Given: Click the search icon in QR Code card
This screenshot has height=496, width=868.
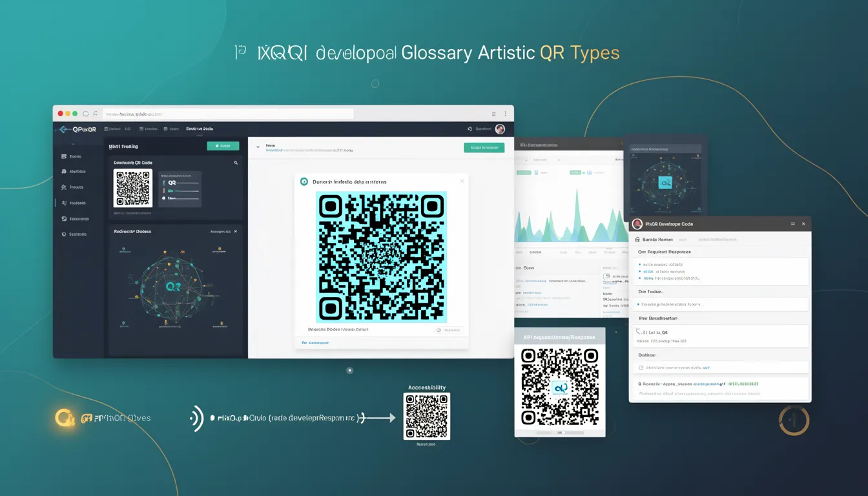Looking at the screenshot, I should (236, 163).
